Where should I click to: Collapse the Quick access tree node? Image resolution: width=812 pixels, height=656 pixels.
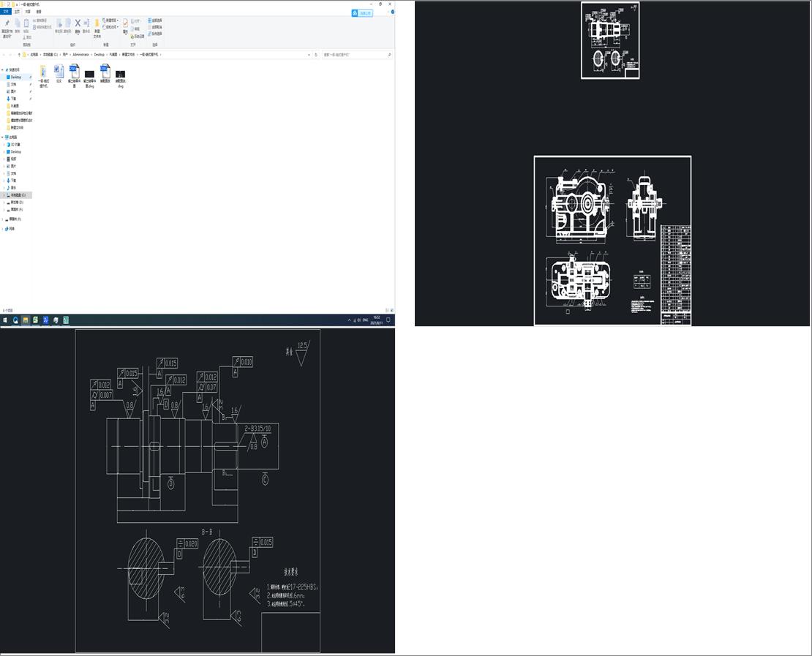pyautogui.click(x=3, y=70)
